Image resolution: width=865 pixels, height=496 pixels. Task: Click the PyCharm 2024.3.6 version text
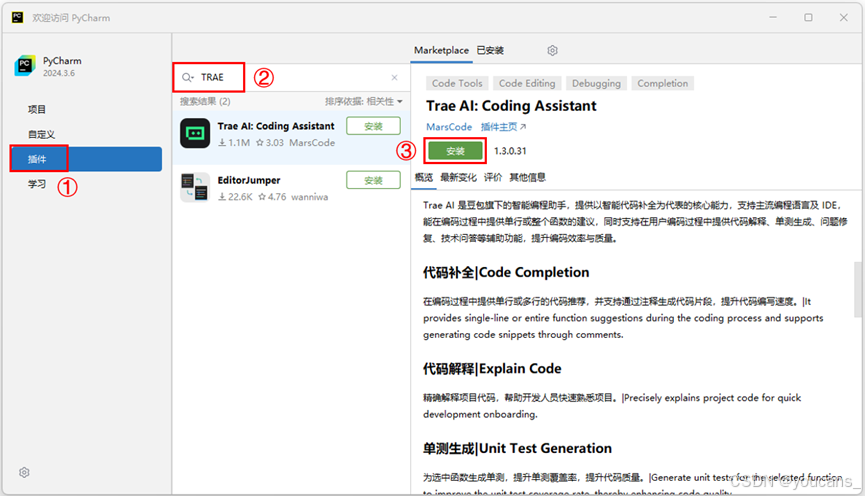[58, 73]
